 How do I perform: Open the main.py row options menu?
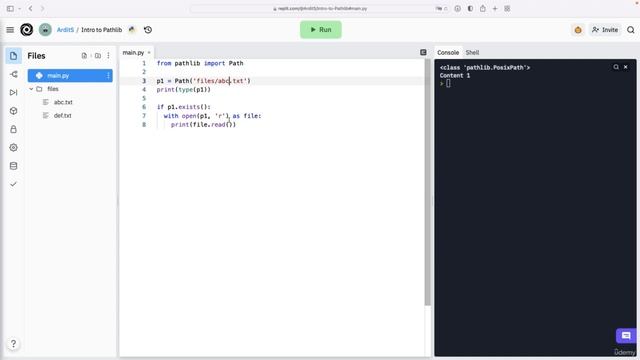click(x=108, y=76)
